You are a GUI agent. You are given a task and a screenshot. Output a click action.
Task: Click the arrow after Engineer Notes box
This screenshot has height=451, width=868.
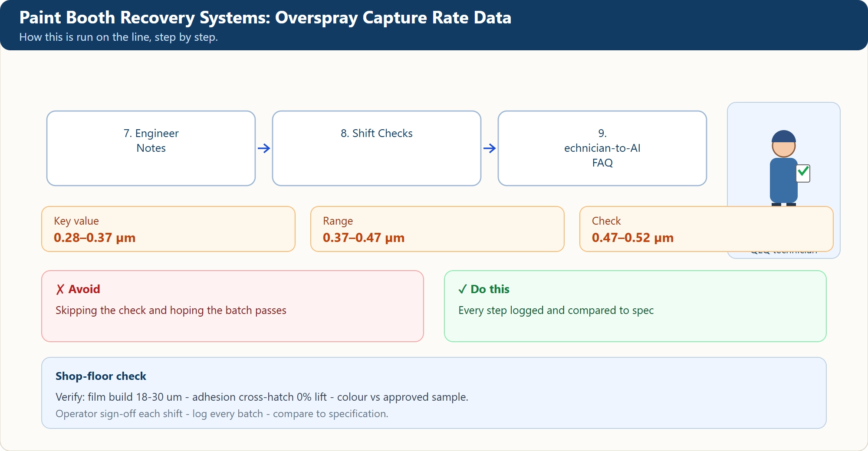tap(264, 148)
